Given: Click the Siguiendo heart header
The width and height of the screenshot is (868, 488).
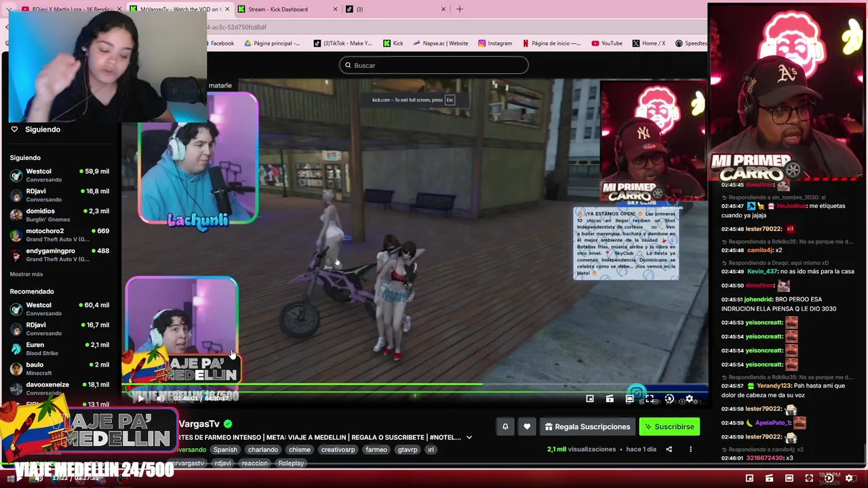Looking at the screenshot, I should pos(36,129).
